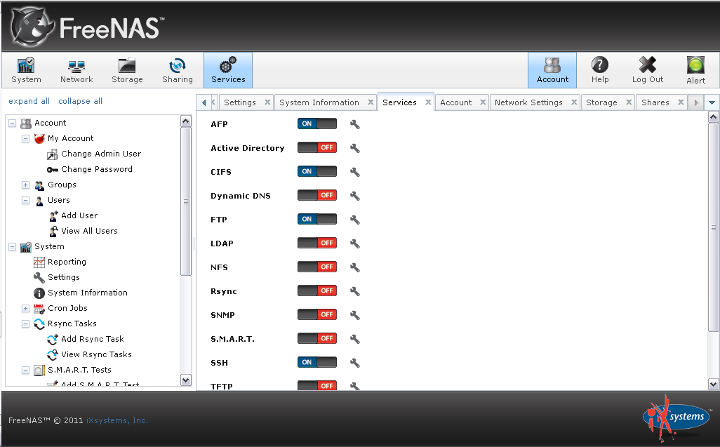Open the Sharing toolbar icon
Image resolution: width=720 pixels, height=447 pixels.
[177, 70]
